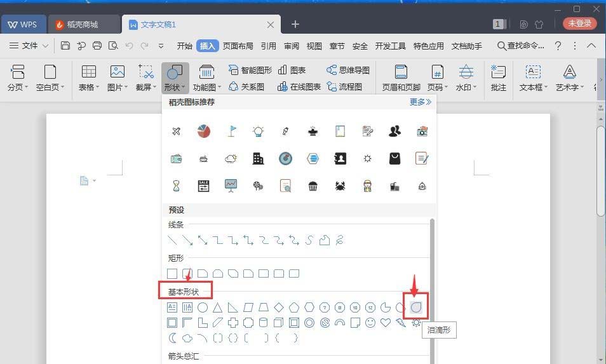606x364 pixels.
Task: Collapse the ribbon with the chevron
Action: point(591,46)
